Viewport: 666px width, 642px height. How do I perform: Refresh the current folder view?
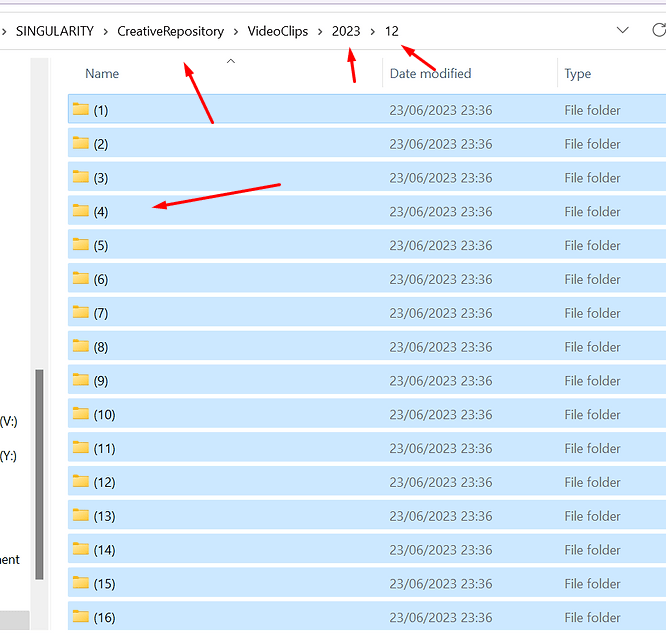tap(659, 30)
